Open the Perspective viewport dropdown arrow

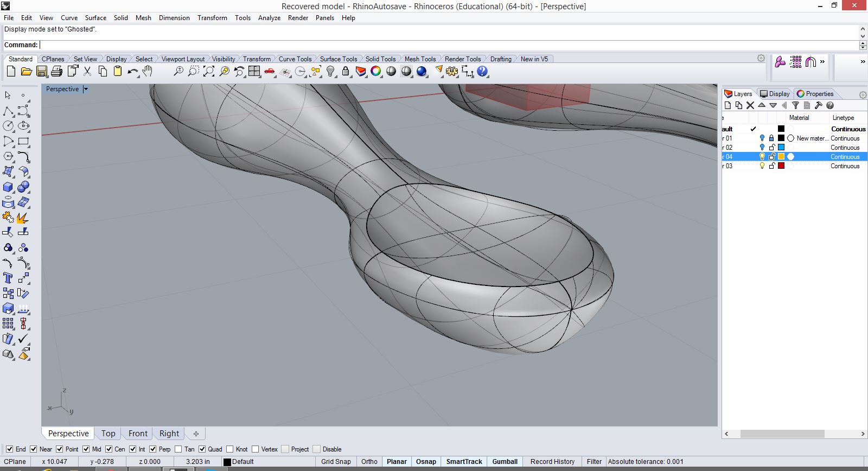86,89
